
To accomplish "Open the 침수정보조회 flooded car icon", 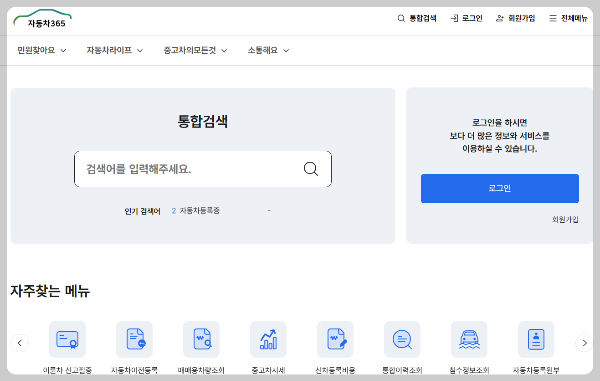I will (x=469, y=339).
